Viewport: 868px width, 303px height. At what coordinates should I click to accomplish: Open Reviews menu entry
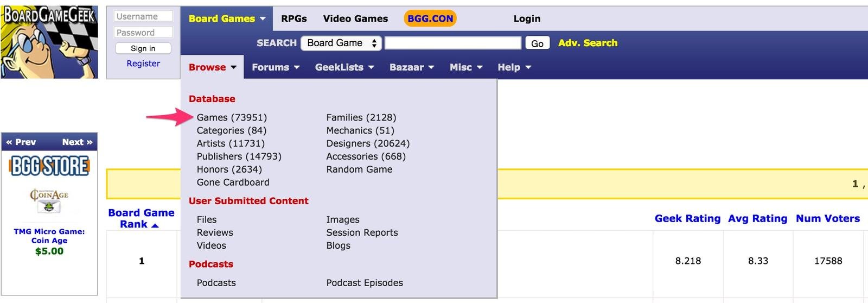[x=215, y=232]
